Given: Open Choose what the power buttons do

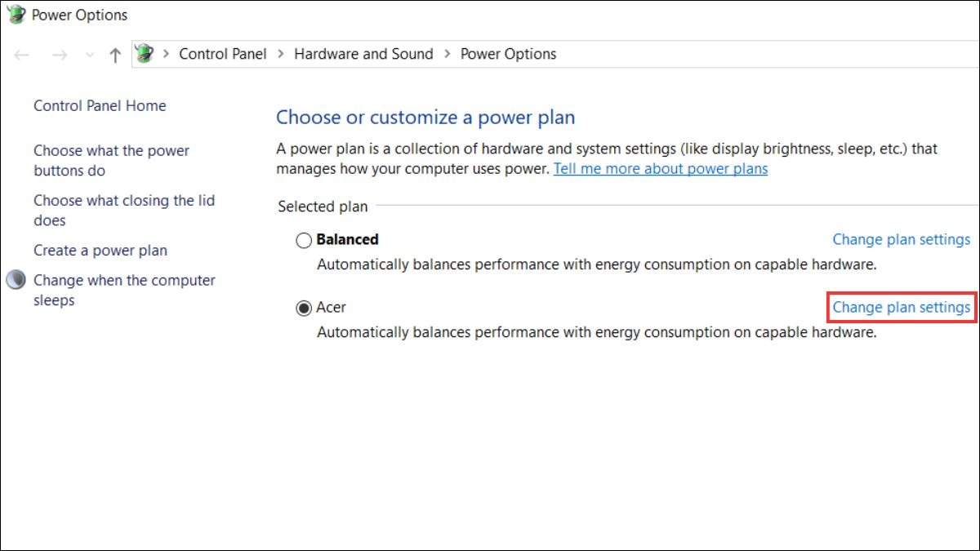Looking at the screenshot, I should (111, 161).
